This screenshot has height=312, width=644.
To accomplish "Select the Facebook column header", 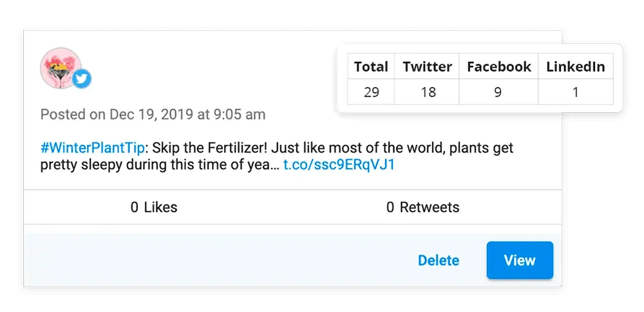I will (x=498, y=67).
